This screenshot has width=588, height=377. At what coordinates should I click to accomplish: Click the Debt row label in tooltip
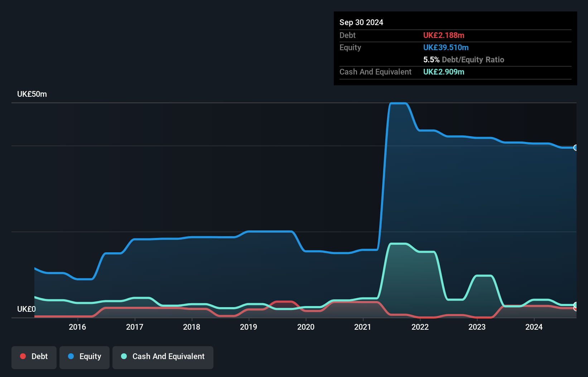[347, 35]
